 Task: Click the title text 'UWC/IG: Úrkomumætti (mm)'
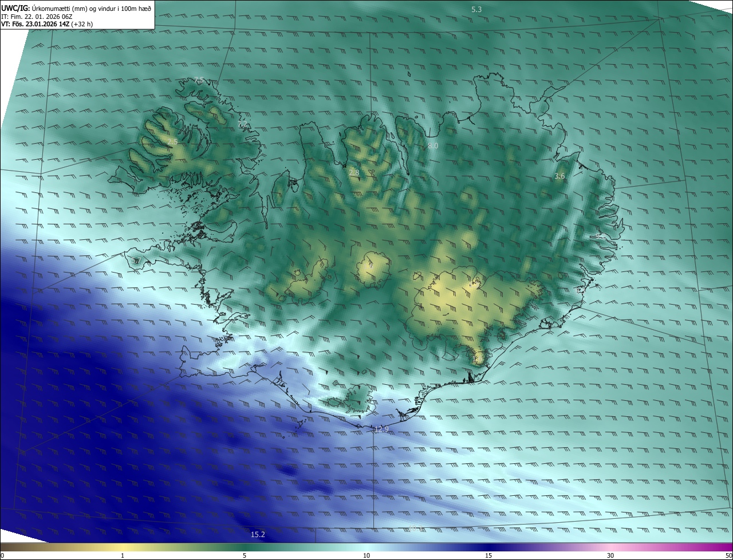45,9
